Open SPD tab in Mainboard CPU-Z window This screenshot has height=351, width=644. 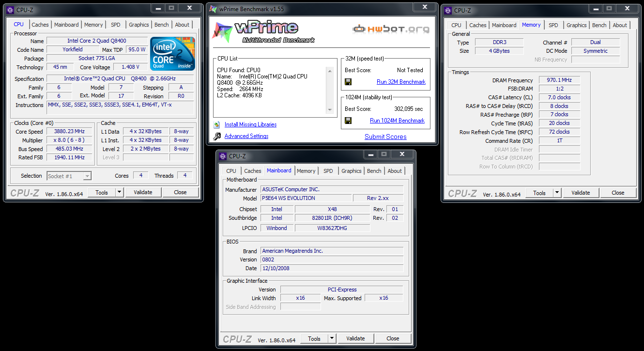(328, 171)
